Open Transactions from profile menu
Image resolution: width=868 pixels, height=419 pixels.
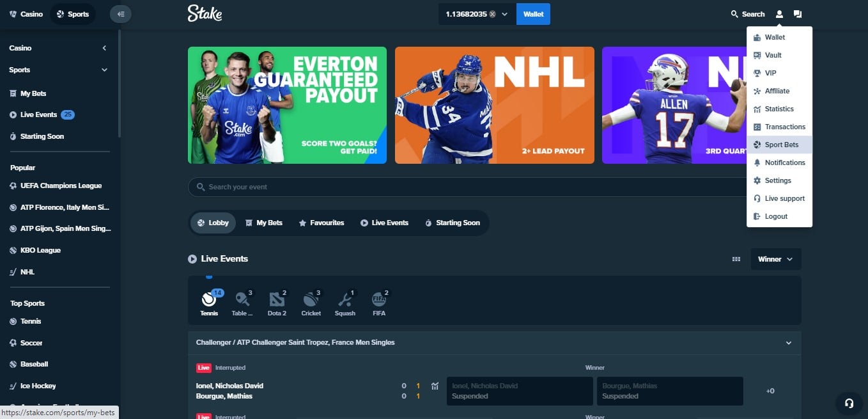[779, 127]
